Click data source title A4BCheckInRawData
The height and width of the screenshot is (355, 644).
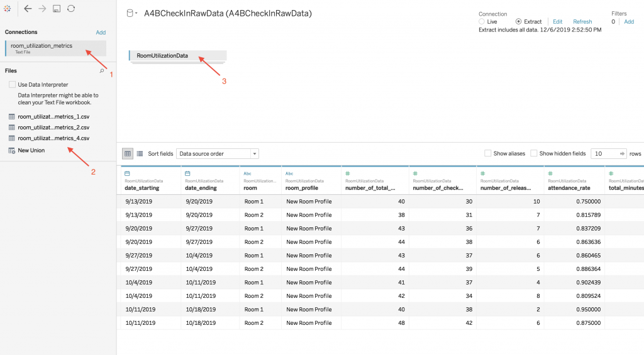(228, 13)
